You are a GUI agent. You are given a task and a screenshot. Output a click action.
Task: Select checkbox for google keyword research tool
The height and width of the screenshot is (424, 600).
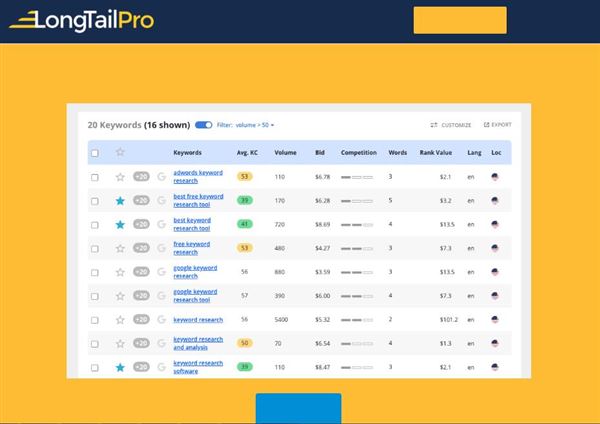click(95, 296)
